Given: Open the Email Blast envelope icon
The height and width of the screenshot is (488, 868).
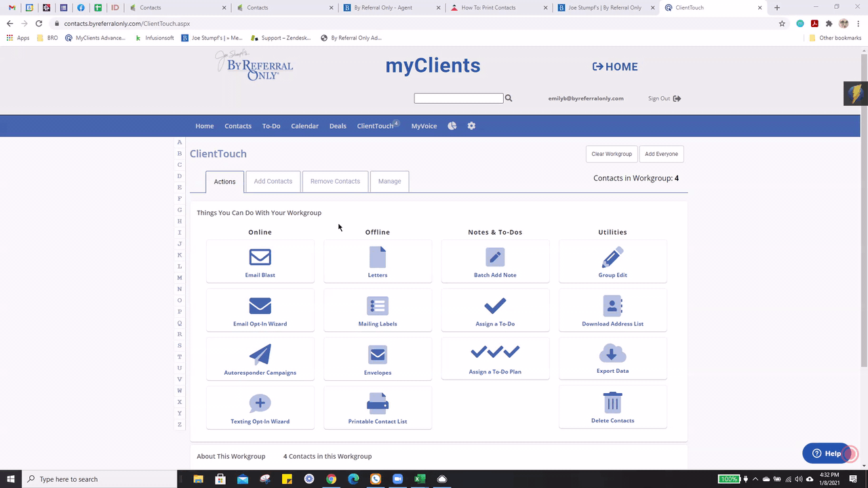Looking at the screenshot, I should coord(260,258).
